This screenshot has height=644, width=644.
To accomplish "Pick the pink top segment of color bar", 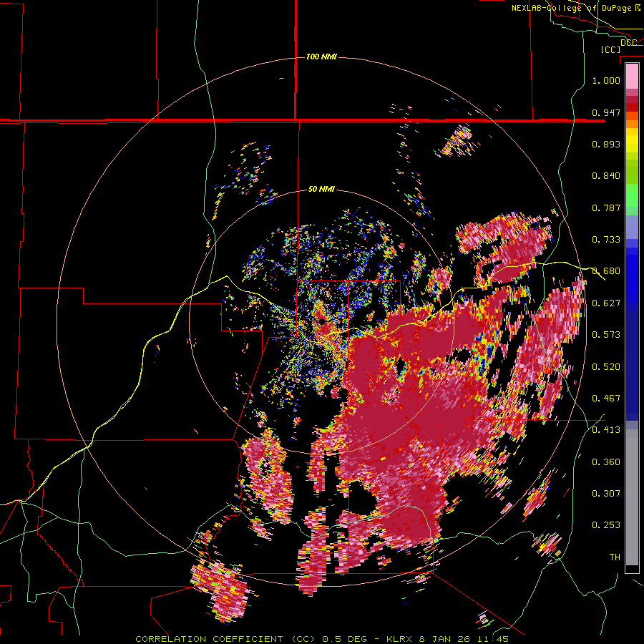I will pos(632,77).
